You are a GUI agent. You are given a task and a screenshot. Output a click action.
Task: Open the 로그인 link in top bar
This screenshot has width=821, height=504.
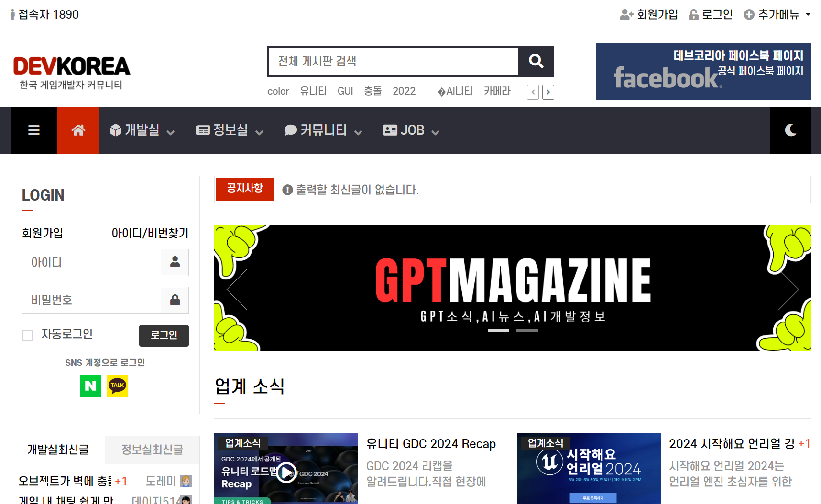[711, 14]
